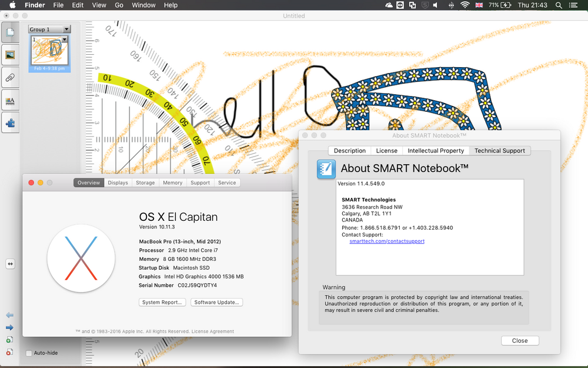Go to previous page with left arrow
Viewport: 588px width, 368px height.
(10, 315)
